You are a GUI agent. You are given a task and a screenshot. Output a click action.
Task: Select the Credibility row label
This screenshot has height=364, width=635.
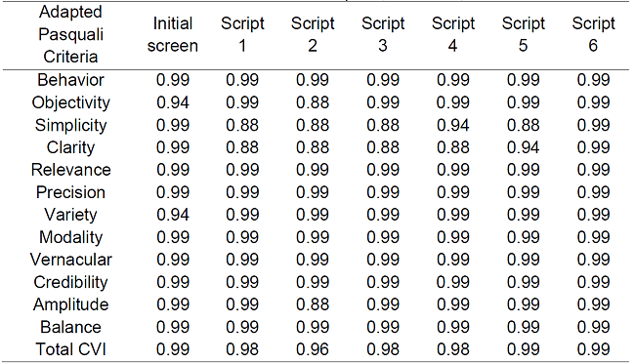coord(70,282)
